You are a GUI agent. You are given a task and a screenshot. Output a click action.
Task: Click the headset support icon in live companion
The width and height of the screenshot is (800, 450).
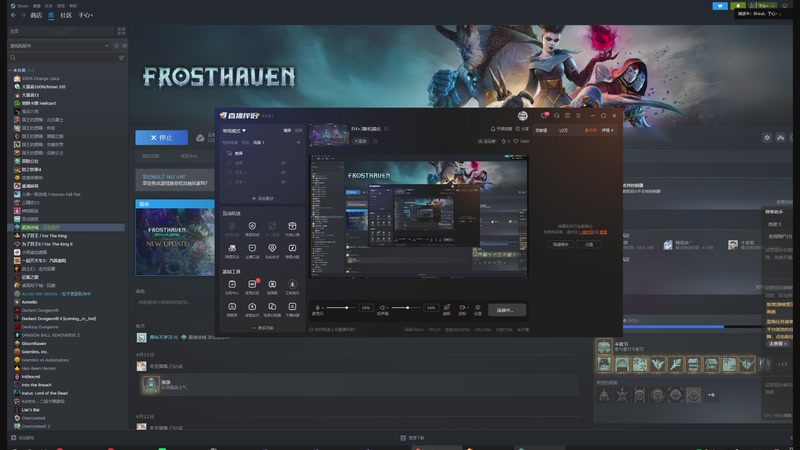coord(557,116)
